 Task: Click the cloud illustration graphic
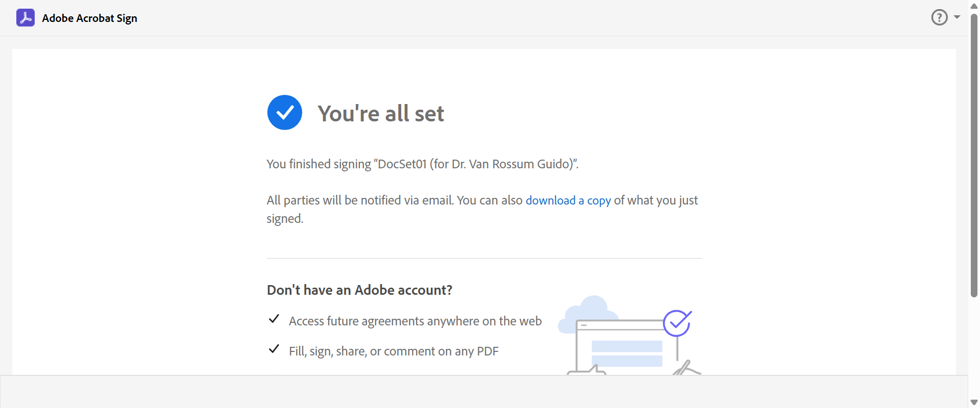pyautogui.click(x=587, y=311)
